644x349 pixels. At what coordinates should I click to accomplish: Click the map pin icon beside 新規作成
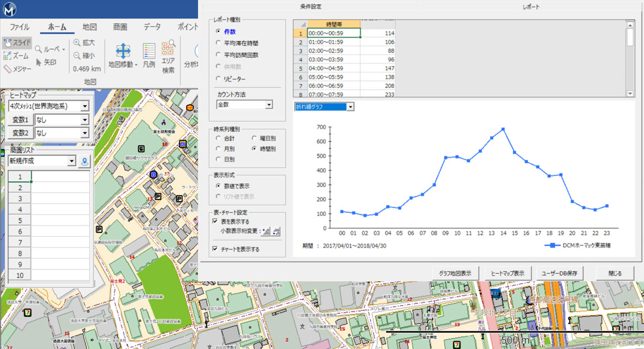point(84,161)
